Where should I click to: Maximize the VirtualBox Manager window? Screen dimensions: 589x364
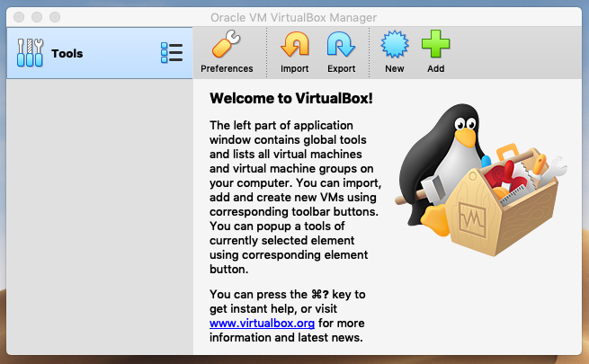pyautogui.click(x=55, y=17)
